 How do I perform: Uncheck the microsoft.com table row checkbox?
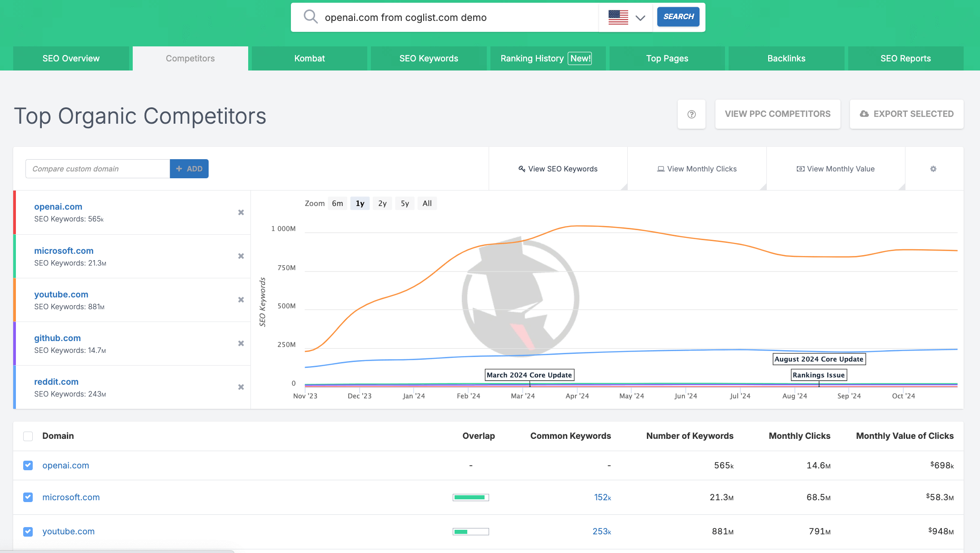coord(28,497)
